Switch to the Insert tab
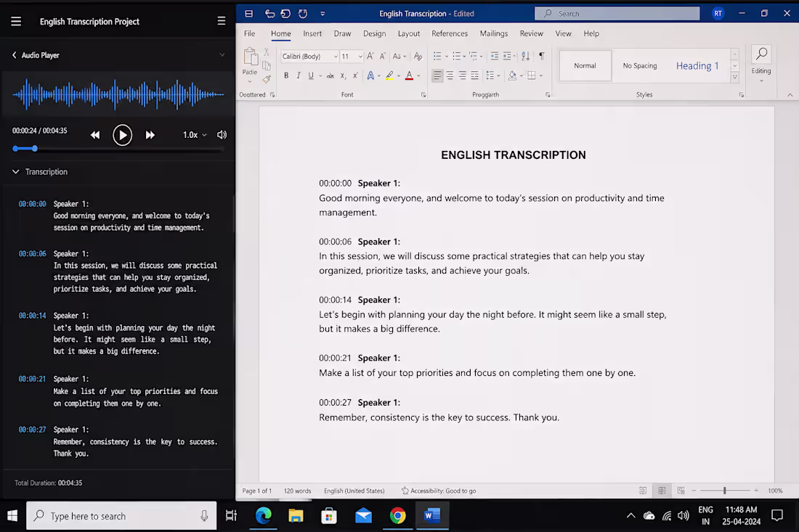 pos(312,33)
